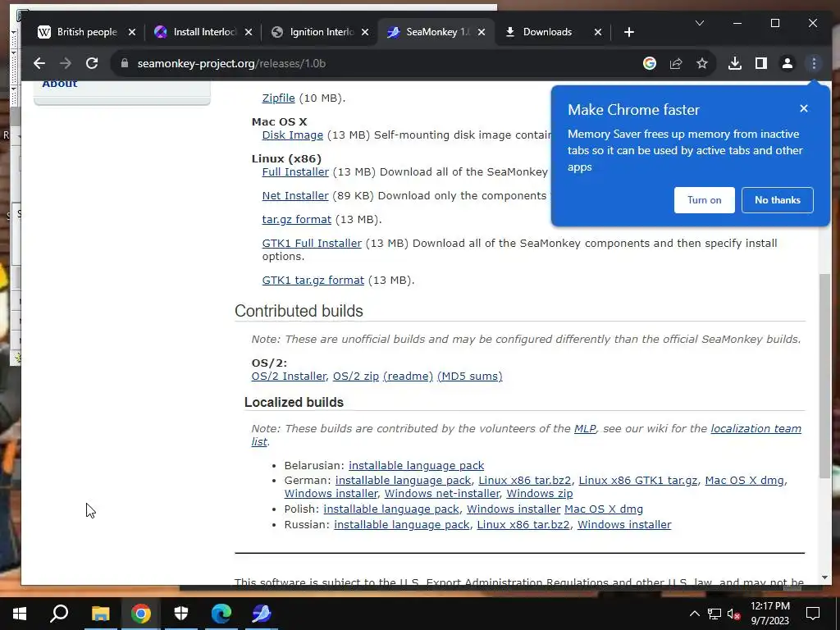The image size is (840, 630).
Task: Open the Windows Start menu
Action: (20, 614)
